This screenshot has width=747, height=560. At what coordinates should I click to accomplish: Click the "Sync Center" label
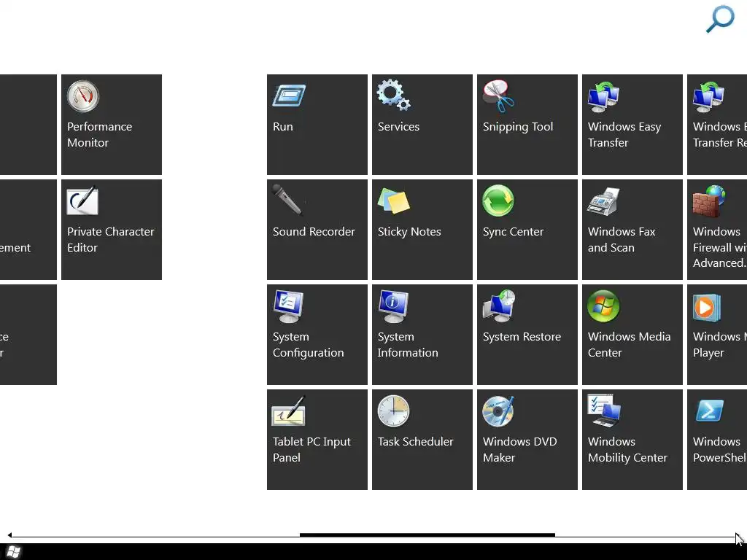click(513, 232)
